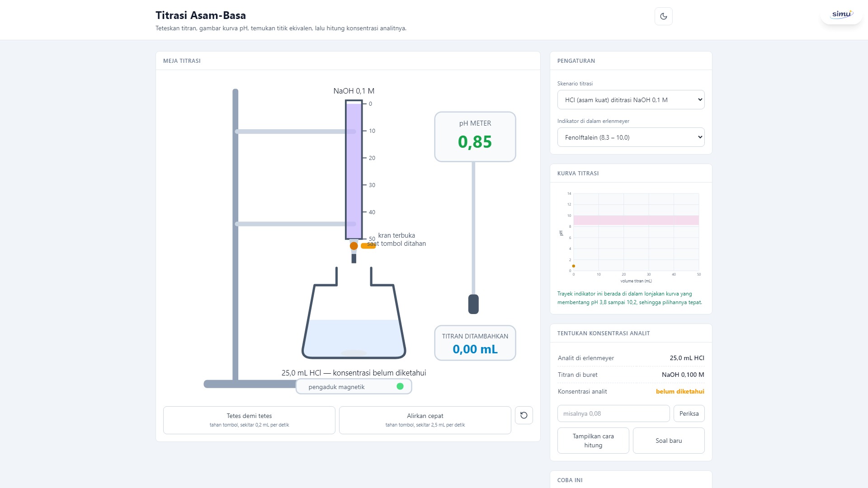Viewport: 868px width, 488px height.
Task: Click the KURVA TITRASI panel header
Action: (x=578, y=174)
